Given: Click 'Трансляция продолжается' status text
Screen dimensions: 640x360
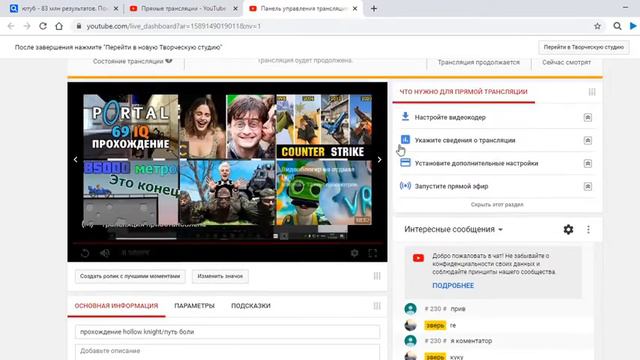Looking at the screenshot, I should [x=479, y=62].
